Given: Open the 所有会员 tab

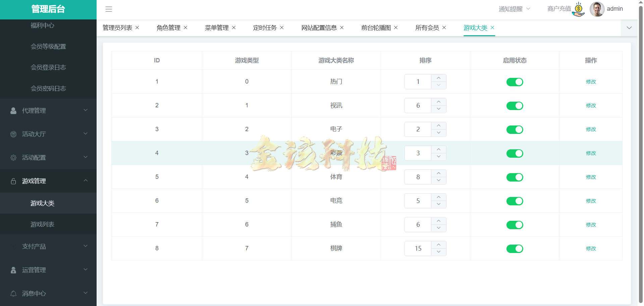Looking at the screenshot, I should click(x=427, y=28).
